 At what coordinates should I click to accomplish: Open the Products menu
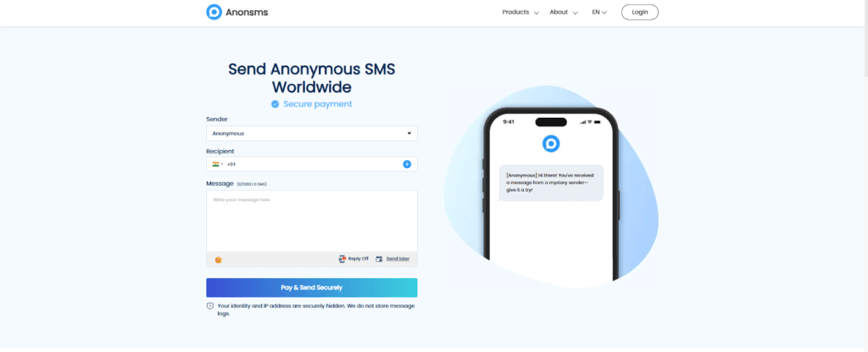[x=520, y=12]
